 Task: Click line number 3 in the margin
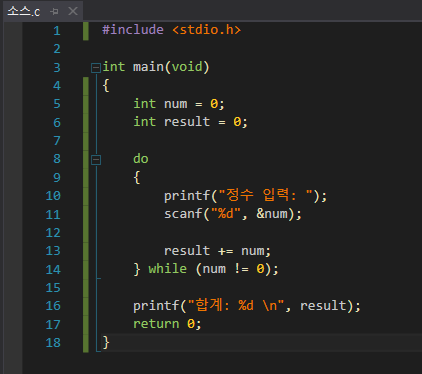tap(57, 68)
